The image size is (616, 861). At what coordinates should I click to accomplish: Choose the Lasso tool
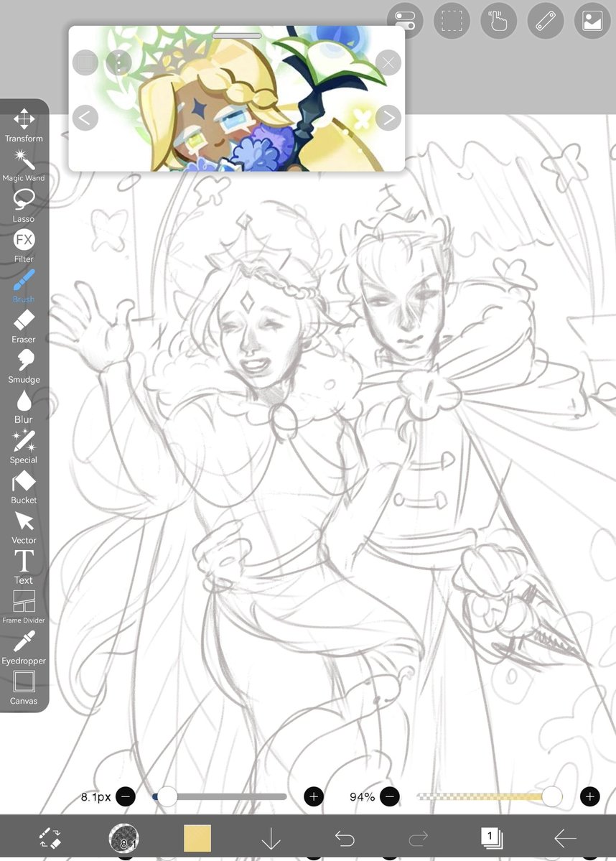click(24, 206)
